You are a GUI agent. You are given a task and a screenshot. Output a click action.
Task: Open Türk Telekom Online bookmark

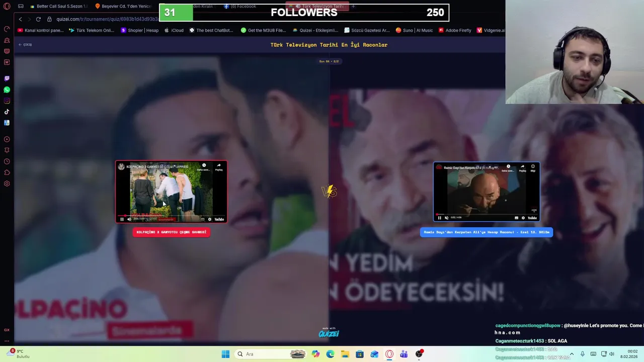click(x=92, y=30)
